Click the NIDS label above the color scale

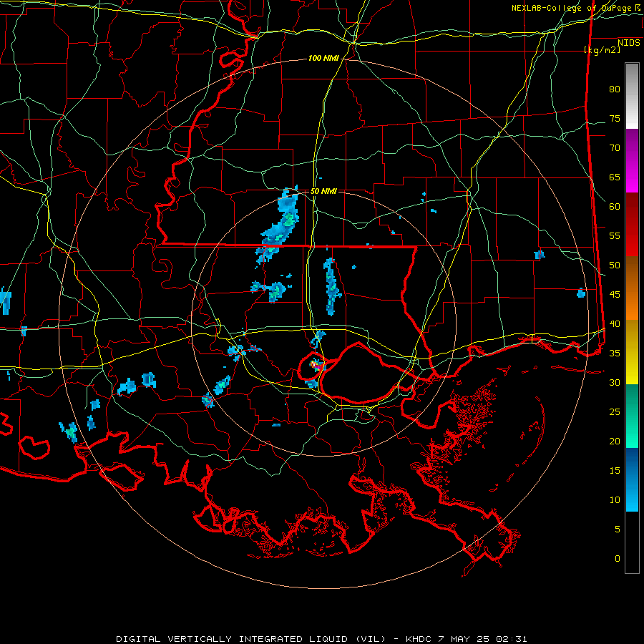tap(629, 43)
